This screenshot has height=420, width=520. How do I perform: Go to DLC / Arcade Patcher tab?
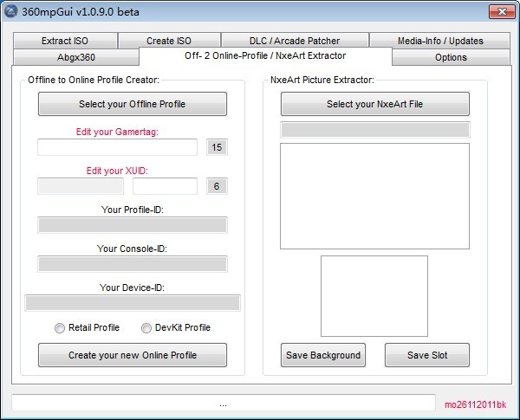(x=295, y=41)
